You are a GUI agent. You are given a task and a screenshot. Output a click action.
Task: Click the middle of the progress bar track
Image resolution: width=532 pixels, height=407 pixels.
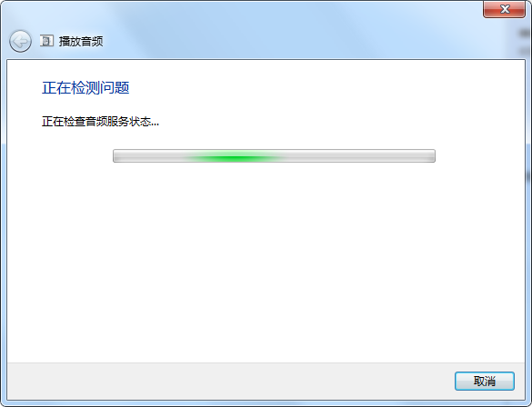(274, 156)
